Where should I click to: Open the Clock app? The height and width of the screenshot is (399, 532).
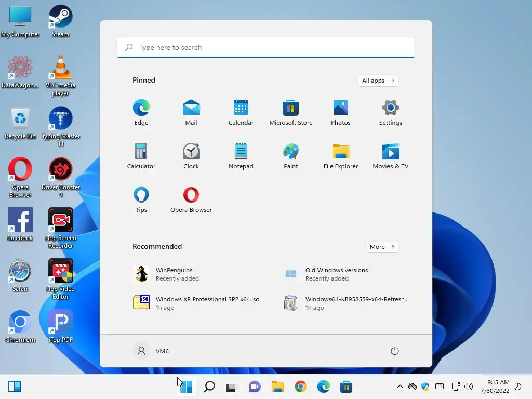point(191,156)
